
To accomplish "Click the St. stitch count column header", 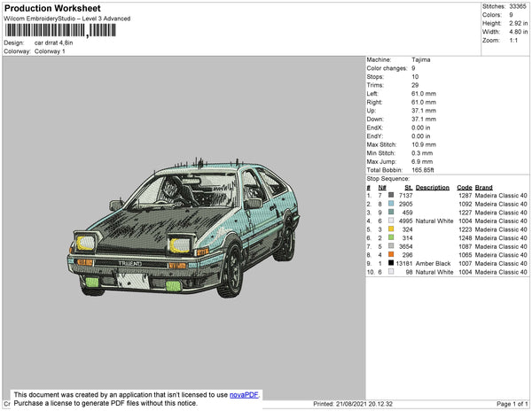I will pyautogui.click(x=408, y=188).
